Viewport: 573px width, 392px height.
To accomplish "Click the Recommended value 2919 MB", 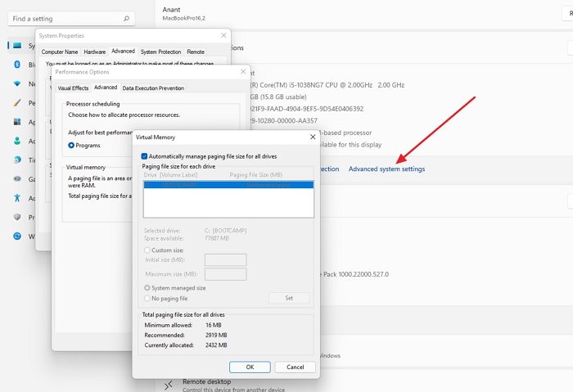I will click(216, 335).
